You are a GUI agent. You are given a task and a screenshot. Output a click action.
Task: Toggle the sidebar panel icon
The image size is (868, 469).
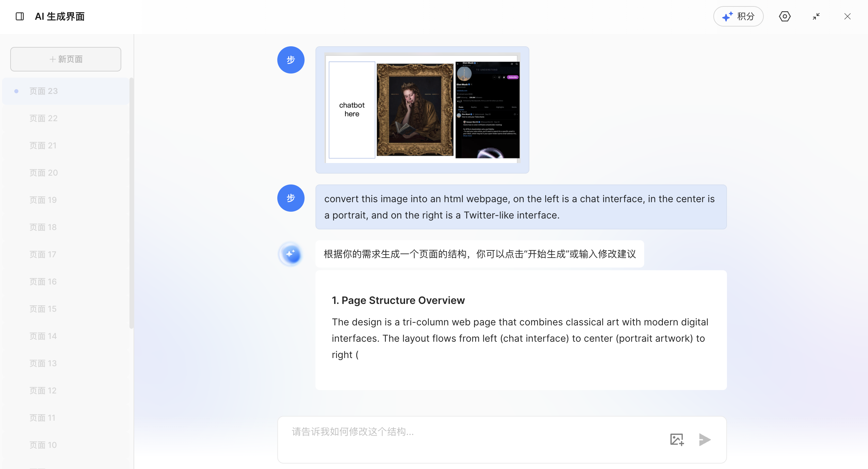pyautogui.click(x=20, y=16)
